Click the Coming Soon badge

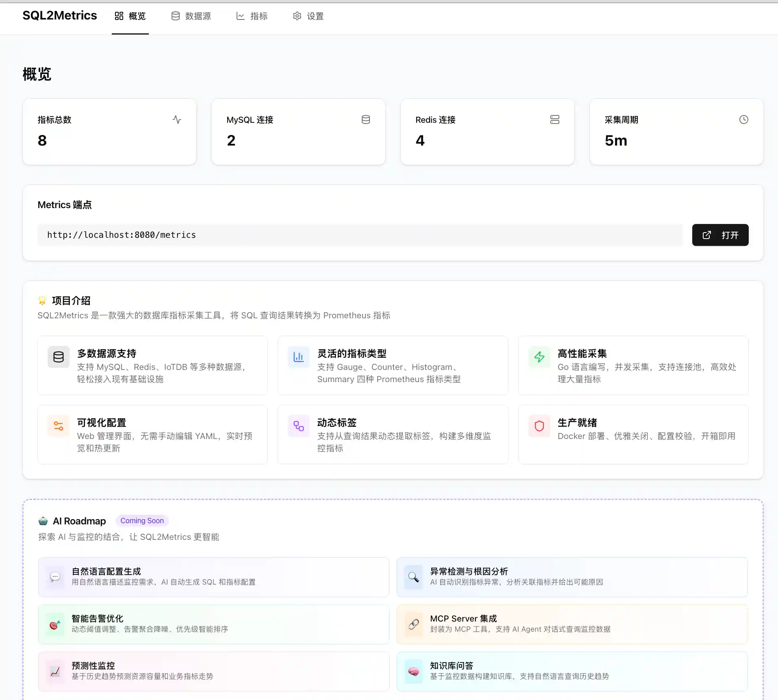pyautogui.click(x=142, y=521)
